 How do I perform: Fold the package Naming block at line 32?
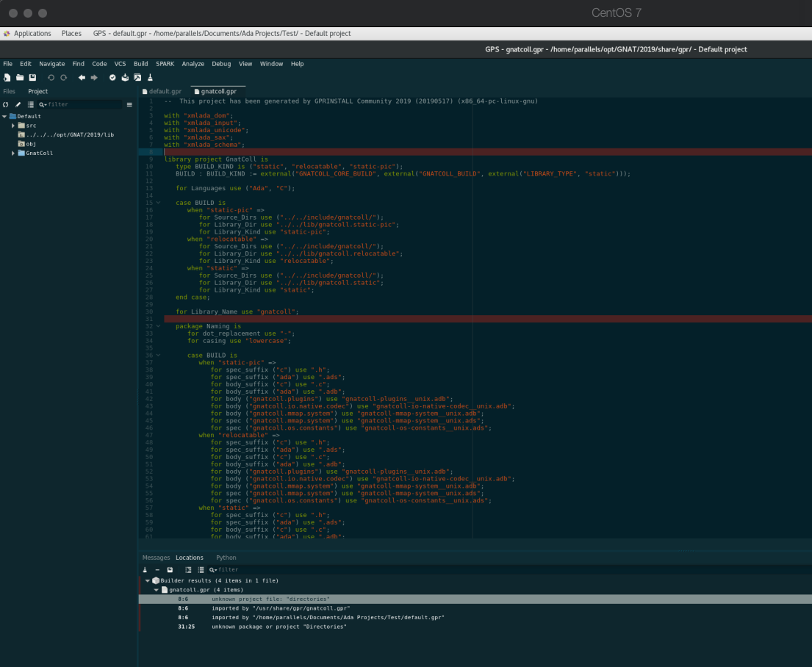157,325
